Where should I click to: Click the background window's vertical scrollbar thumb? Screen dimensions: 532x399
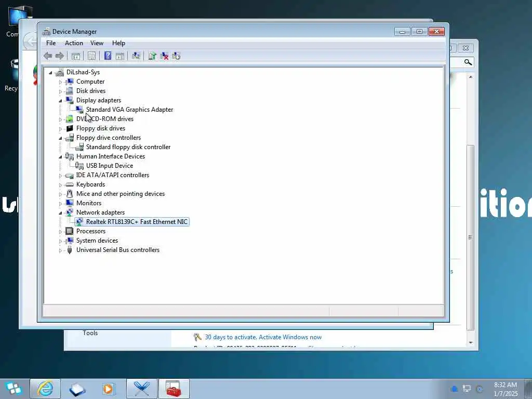(470, 237)
